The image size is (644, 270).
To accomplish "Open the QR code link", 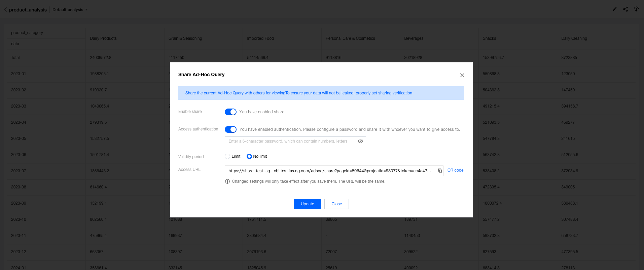I will (x=455, y=170).
